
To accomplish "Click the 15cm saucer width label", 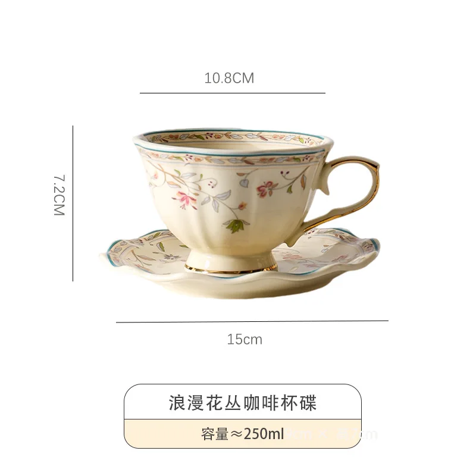I will pos(245,339).
